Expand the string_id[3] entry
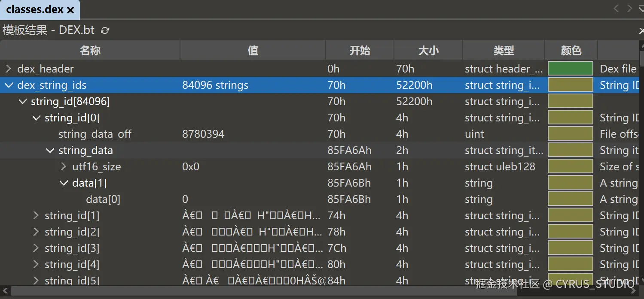 click(36, 248)
